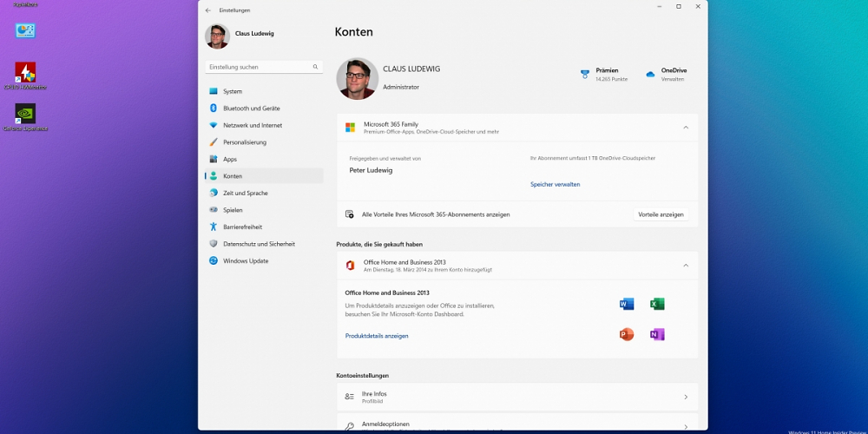Click the Spielen gamepad icon
The height and width of the screenshot is (434, 868).
(214, 210)
